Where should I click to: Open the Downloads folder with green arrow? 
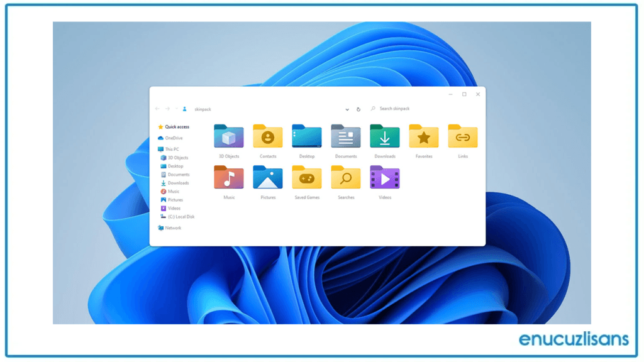point(384,136)
